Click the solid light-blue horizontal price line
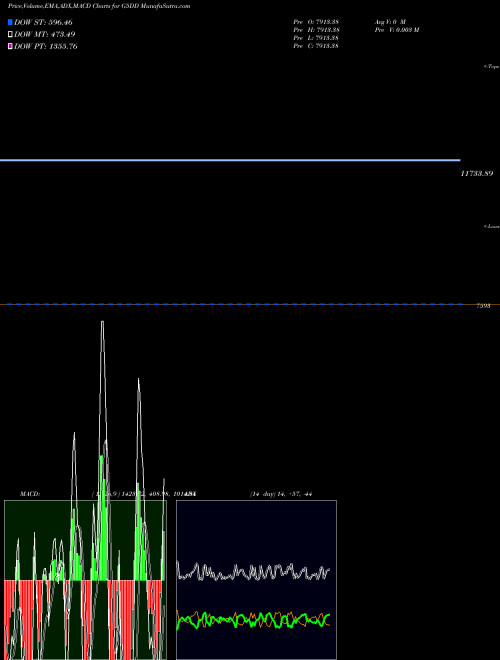 click(x=230, y=160)
